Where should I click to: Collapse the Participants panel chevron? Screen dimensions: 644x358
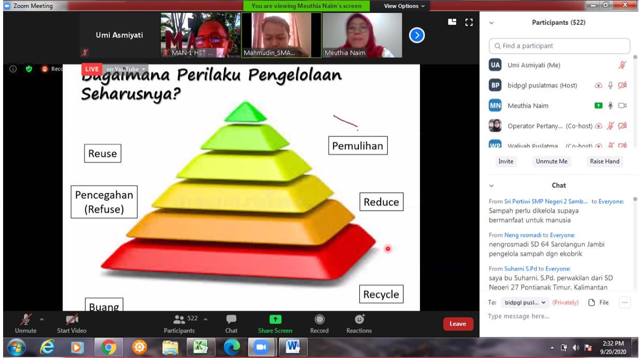(492, 23)
